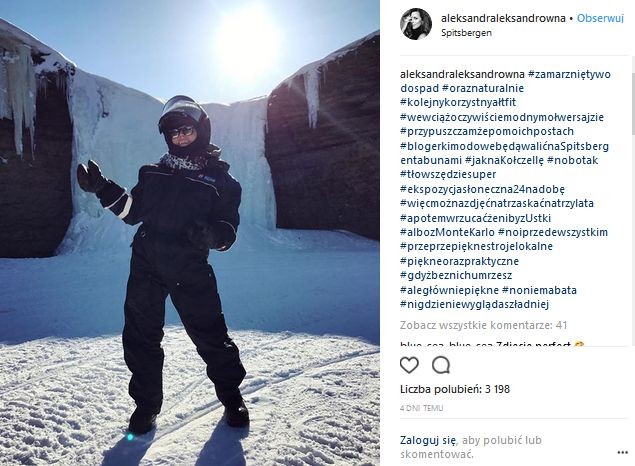Open the caption author name aleksandraleksandrowna

(462, 74)
